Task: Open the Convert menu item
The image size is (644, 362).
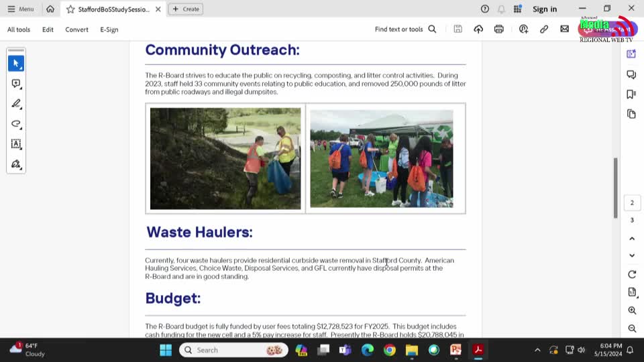Action: (x=76, y=29)
